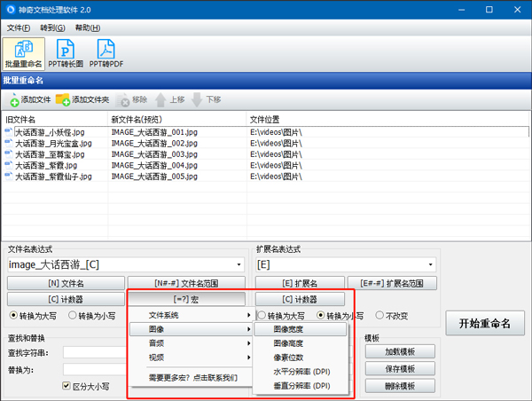
Task: Click preview name IMAGE_大话西游_003.jpg
Action: point(154,154)
